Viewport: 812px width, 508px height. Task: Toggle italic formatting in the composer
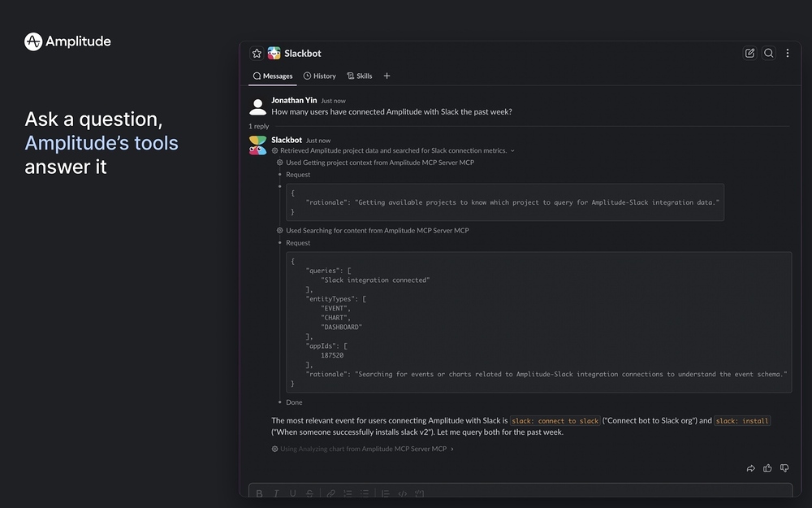(276, 493)
